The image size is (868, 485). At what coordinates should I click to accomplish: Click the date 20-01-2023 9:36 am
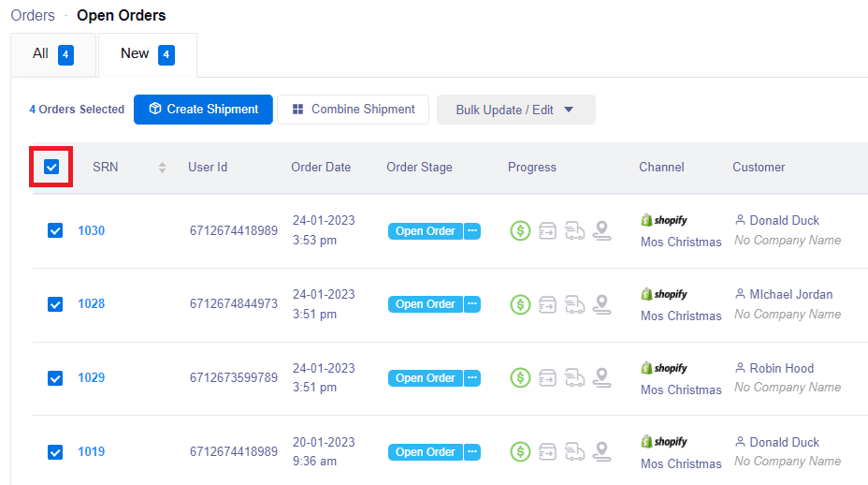click(x=324, y=451)
